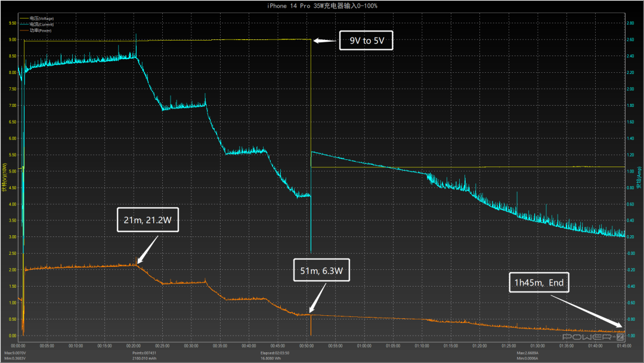Screen dimensions: 644x363
Task: Click the 00:50:00 time axis label
Action: (x=306, y=346)
